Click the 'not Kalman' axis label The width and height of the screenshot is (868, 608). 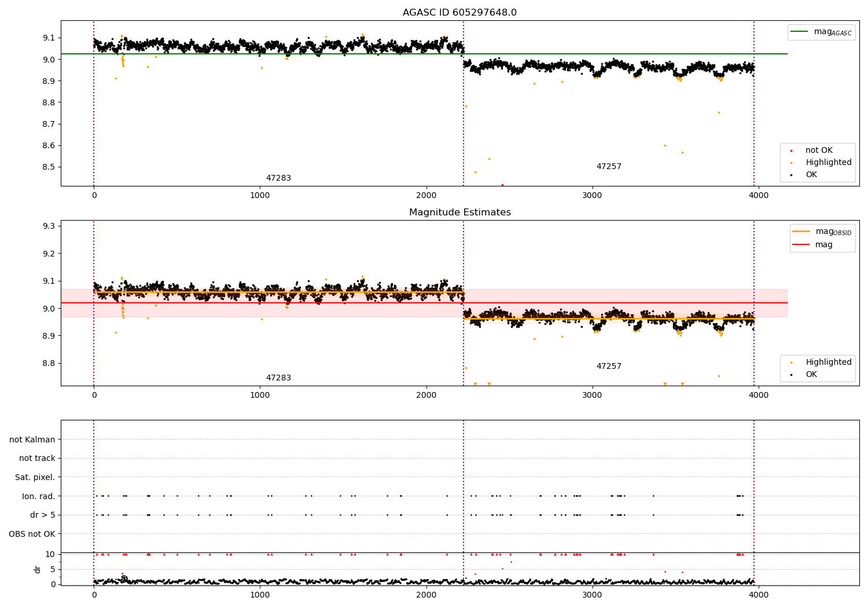(32, 440)
